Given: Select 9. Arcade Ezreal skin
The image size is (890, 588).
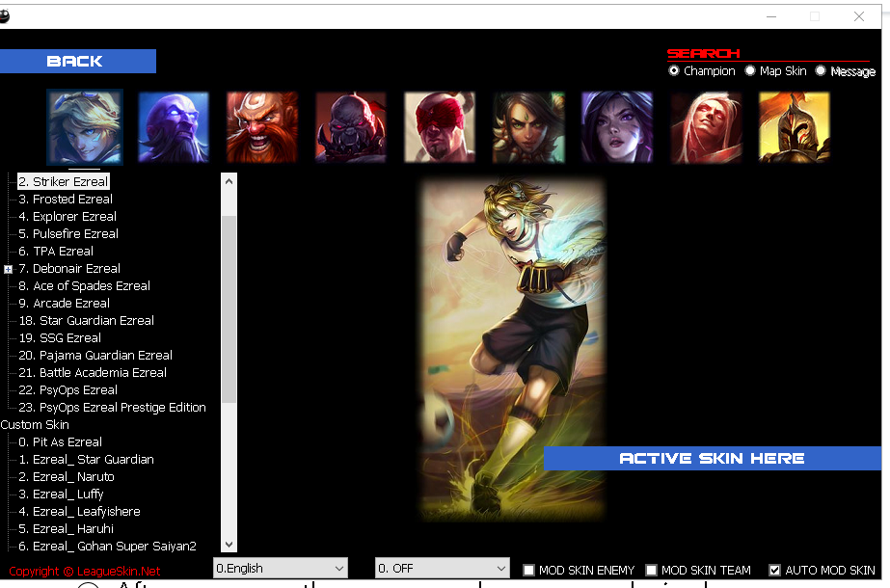Looking at the screenshot, I should 65,304.
